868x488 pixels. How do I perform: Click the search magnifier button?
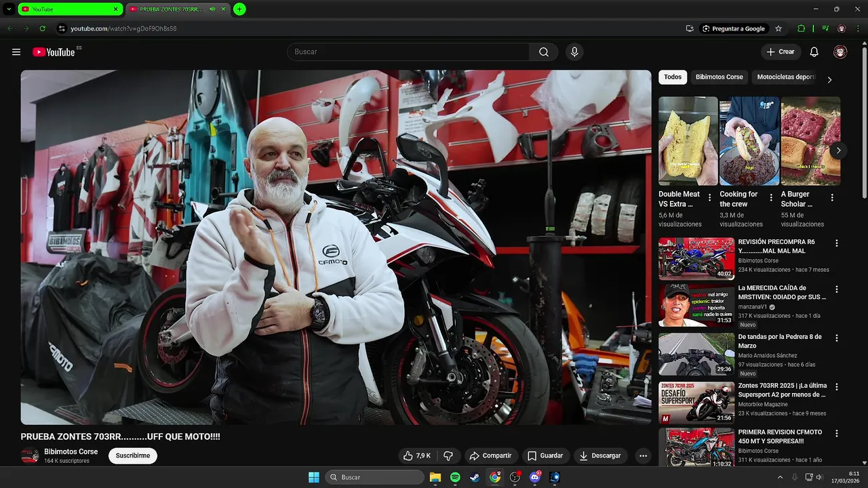544,52
